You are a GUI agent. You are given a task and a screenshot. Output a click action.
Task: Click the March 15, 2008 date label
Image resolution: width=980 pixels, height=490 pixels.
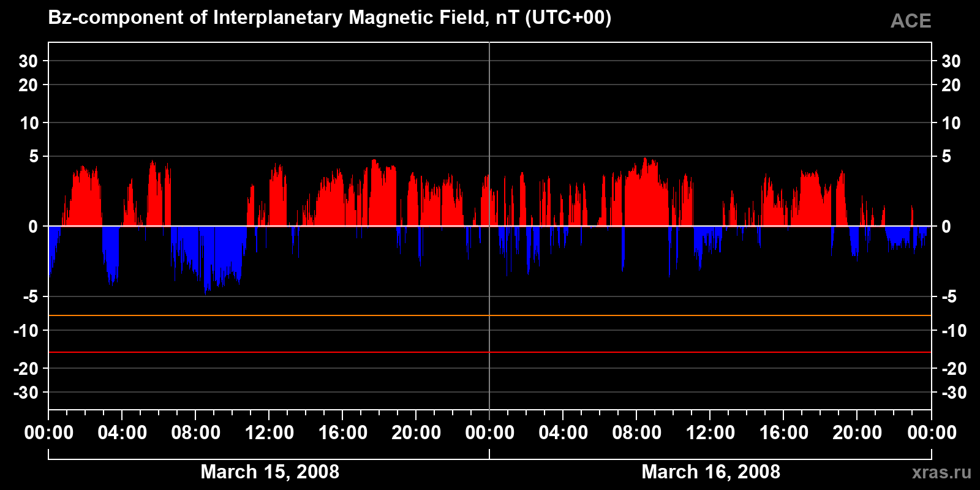point(269,472)
